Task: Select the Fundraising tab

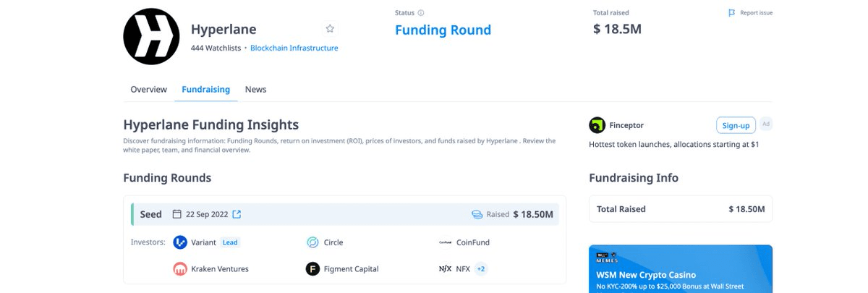Action: (x=205, y=90)
